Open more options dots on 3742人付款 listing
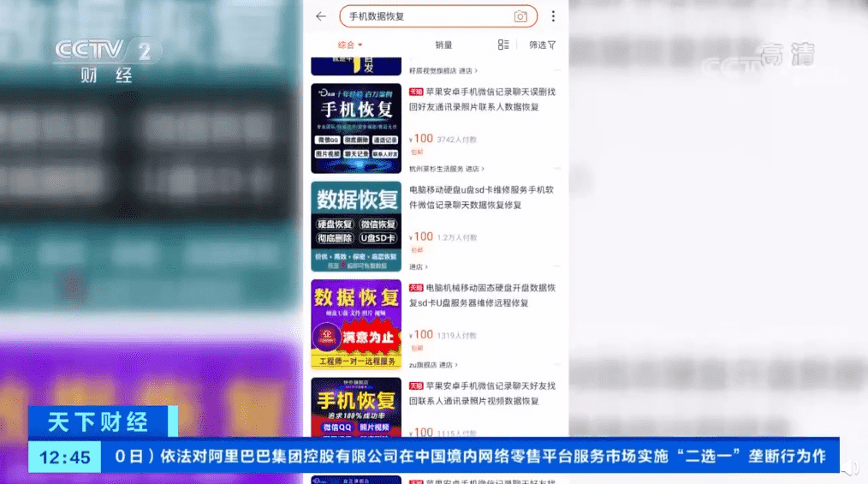This screenshot has height=484, width=868. coord(557,169)
